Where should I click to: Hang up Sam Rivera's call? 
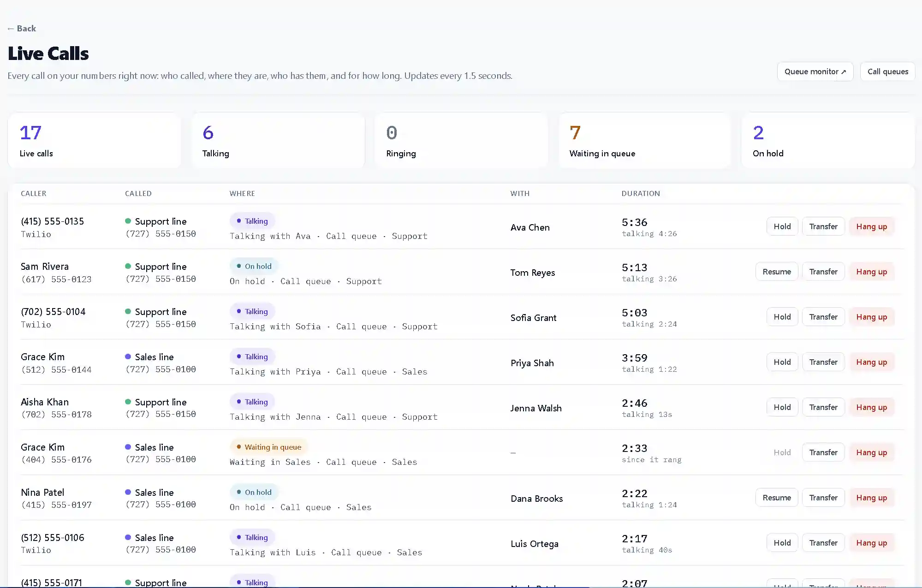pos(872,272)
